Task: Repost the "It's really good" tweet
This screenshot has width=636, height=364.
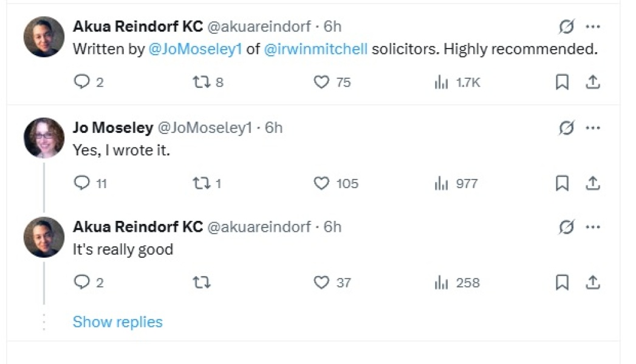Action: [x=200, y=282]
